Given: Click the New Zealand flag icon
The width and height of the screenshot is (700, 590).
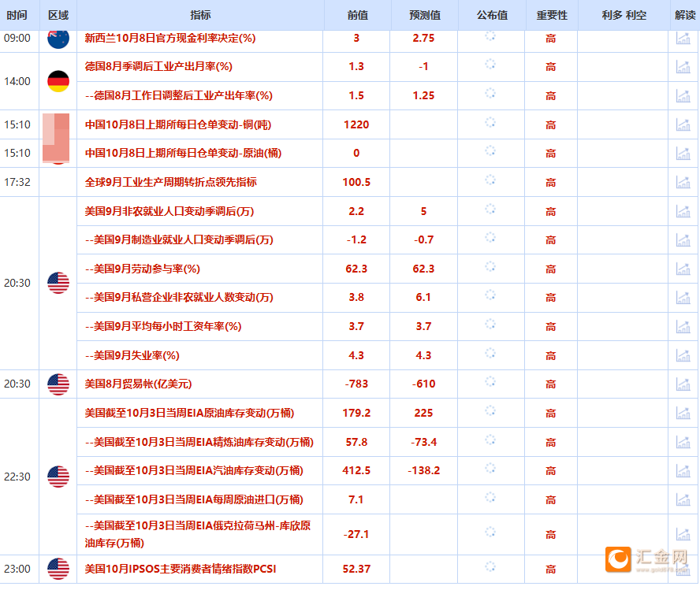Looking at the screenshot, I should [58, 38].
